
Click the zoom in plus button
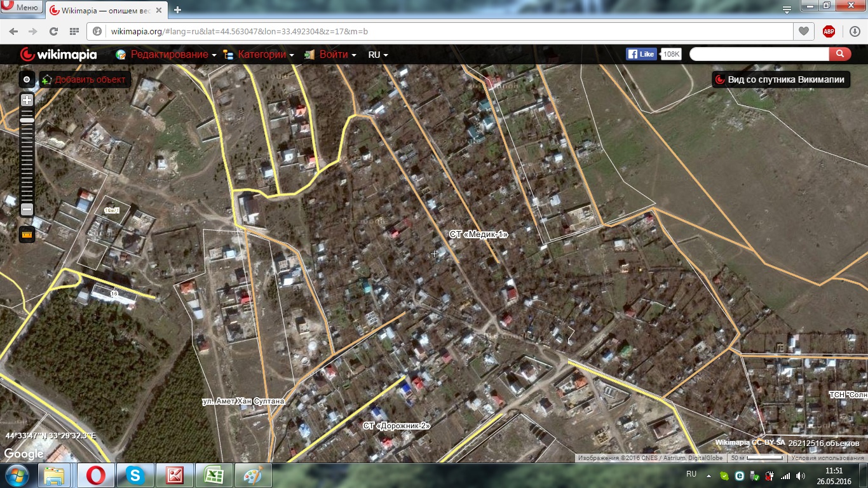pos(27,100)
